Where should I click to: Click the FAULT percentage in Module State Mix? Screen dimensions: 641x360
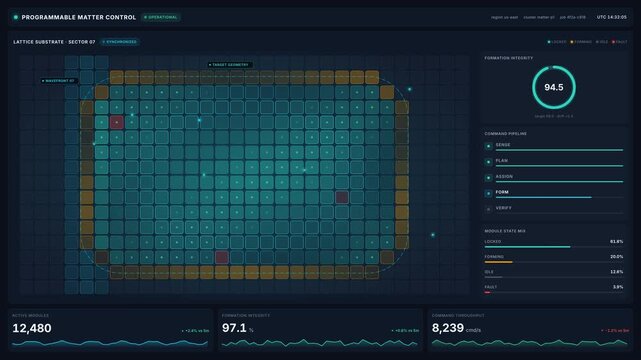pos(618,287)
